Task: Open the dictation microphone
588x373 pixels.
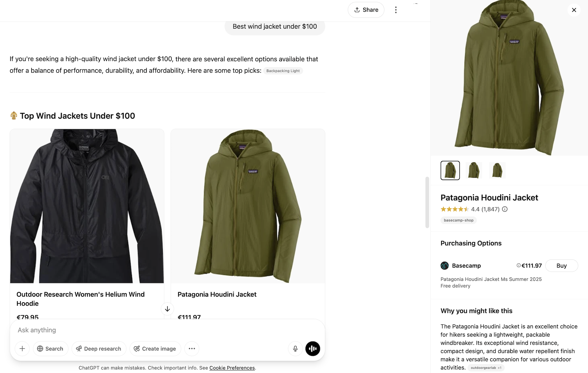Action: tap(295, 349)
